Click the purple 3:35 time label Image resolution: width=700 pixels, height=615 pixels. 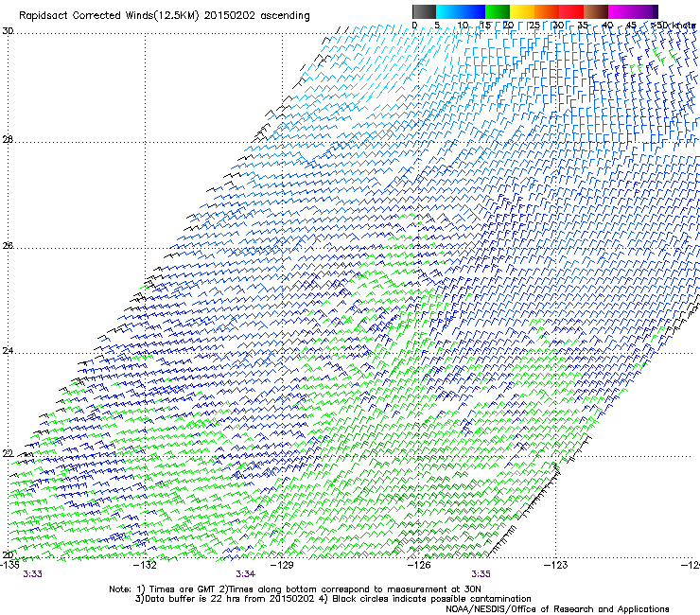click(x=481, y=574)
